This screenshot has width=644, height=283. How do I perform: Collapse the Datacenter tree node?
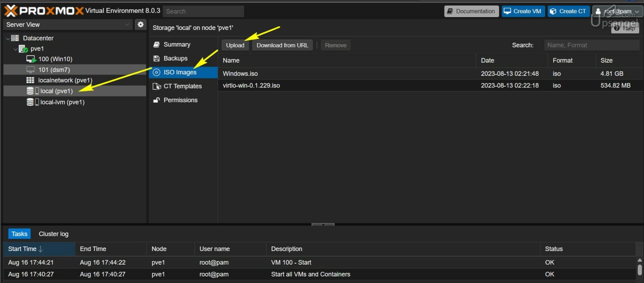[x=8, y=38]
